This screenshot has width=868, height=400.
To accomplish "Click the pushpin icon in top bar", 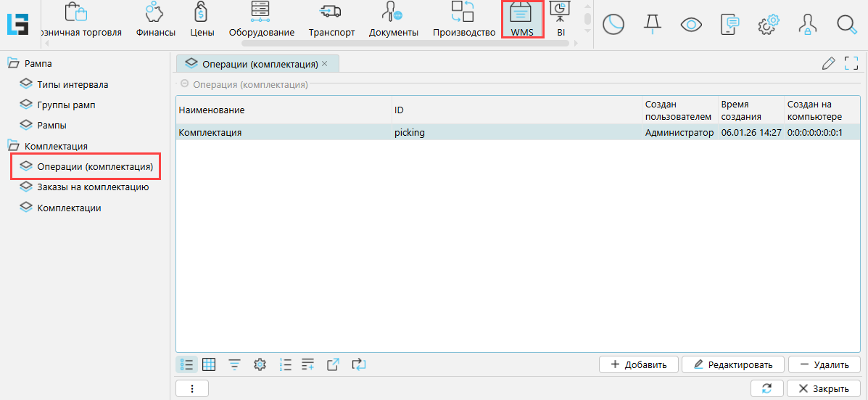I will coord(653,24).
